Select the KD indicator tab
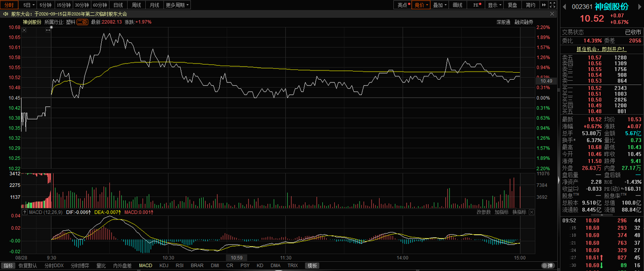The image size is (644, 271). point(260,266)
